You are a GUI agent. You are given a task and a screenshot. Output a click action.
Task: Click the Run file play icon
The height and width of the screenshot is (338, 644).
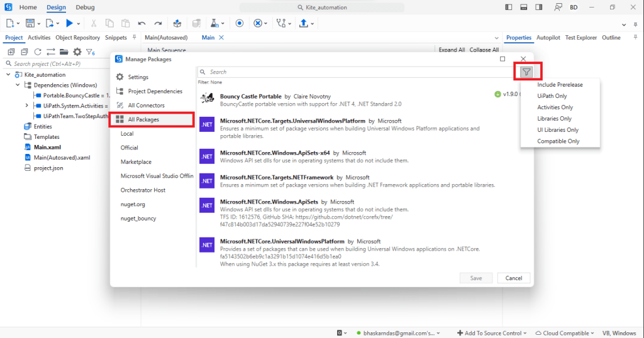click(x=69, y=23)
